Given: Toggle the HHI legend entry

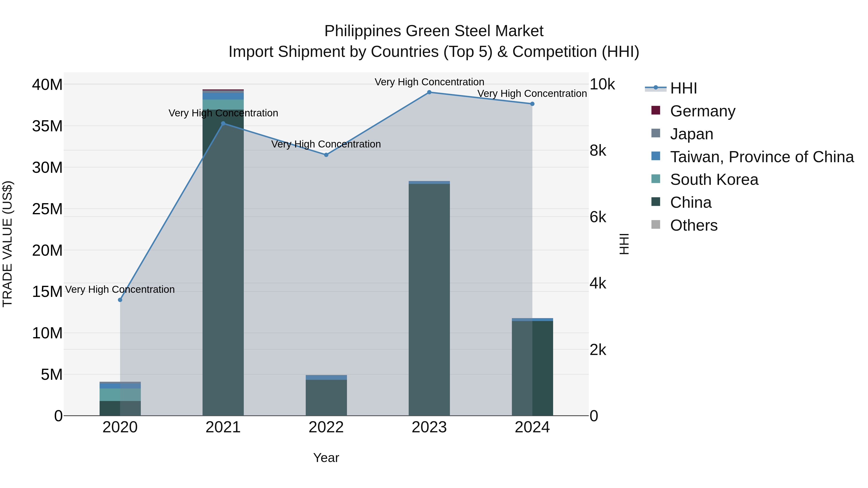Looking at the screenshot, I should click(671, 88).
